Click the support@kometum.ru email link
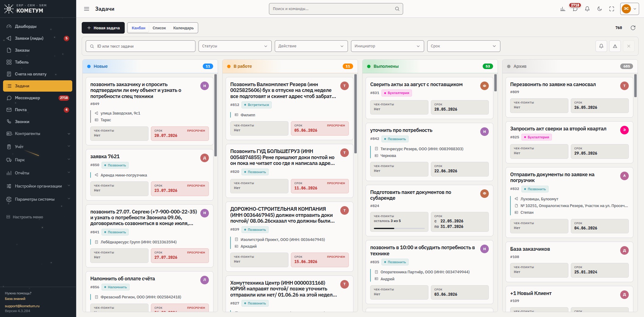Image resolution: width=644 pixels, height=317 pixels. (22, 306)
